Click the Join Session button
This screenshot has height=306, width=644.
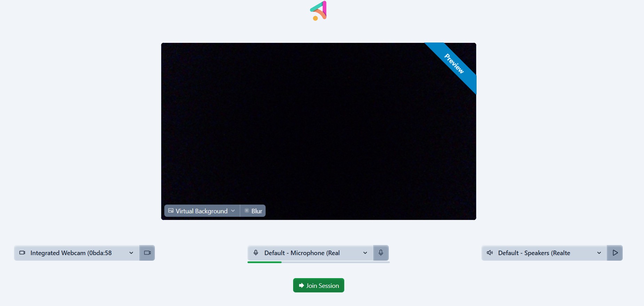tap(319, 285)
